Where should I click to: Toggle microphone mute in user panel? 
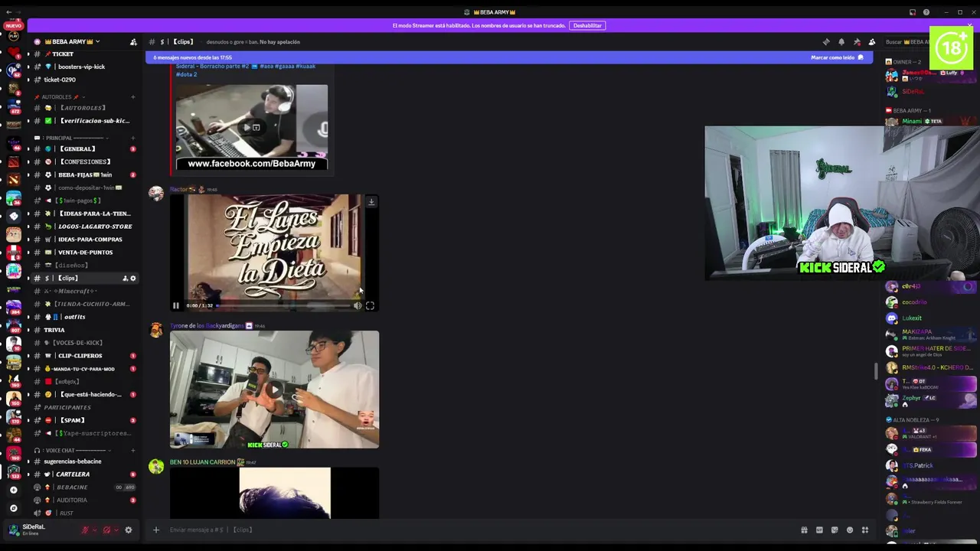85,530
